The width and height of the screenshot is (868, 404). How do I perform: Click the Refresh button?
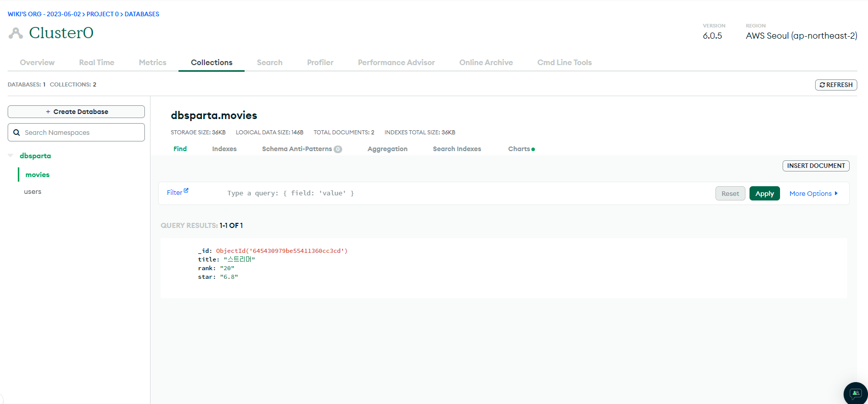tap(836, 85)
